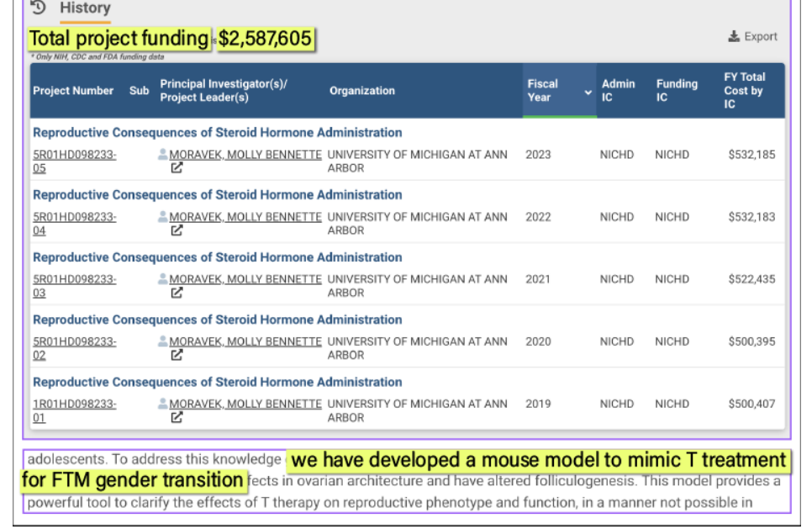Click Moravek investigator link in 2022 row
The image size is (812, 529).
tap(245, 217)
